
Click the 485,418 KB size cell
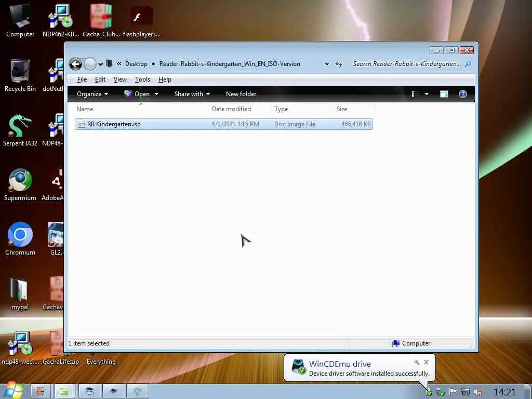point(356,124)
